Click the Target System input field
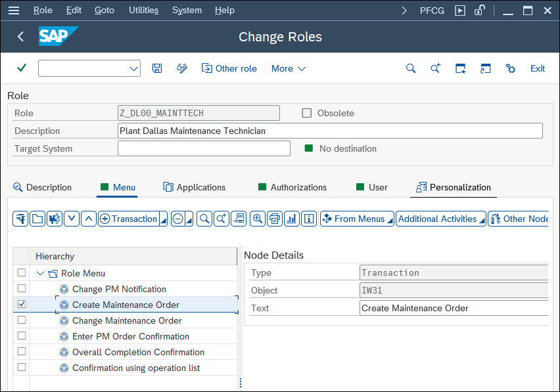 (x=204, y=148)
